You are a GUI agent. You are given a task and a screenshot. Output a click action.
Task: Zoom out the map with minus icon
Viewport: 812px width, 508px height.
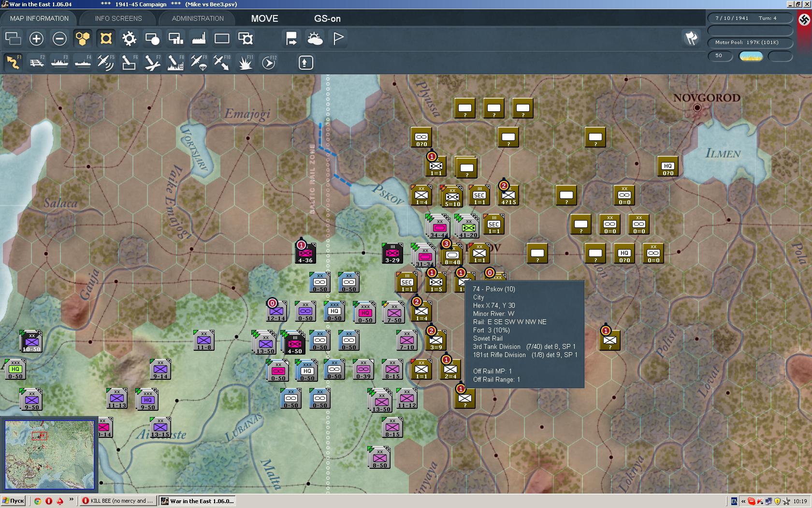[x=59, y=38]
